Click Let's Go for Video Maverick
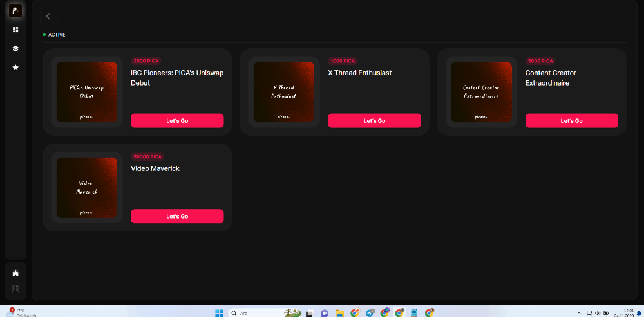 (x=177, y=217)
